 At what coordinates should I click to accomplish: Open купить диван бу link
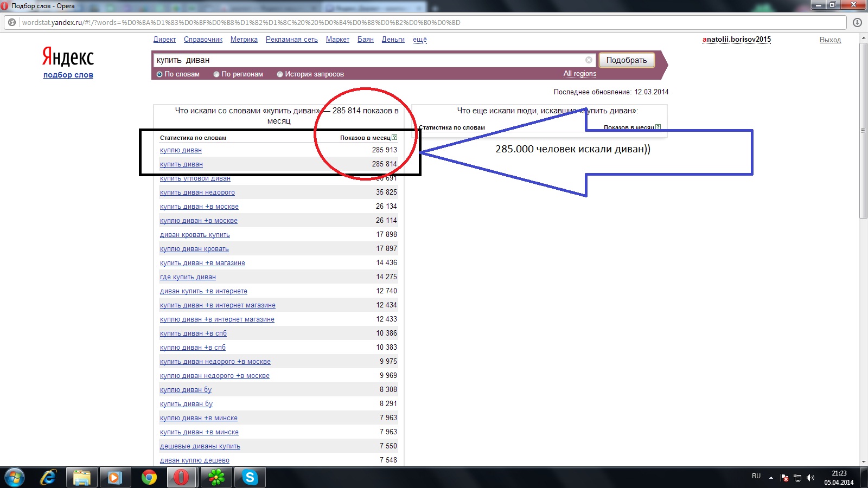[x=186, y=404]
